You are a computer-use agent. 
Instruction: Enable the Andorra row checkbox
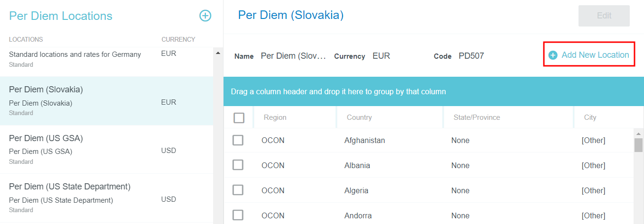238,215
